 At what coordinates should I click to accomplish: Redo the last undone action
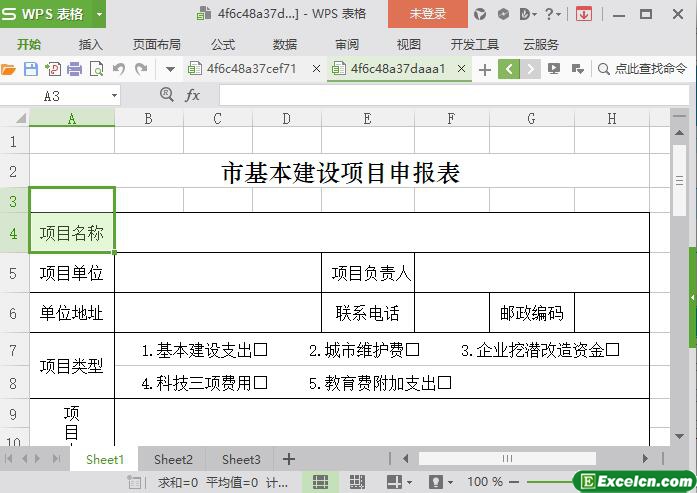pyautogui.click(x=141, y=69)
